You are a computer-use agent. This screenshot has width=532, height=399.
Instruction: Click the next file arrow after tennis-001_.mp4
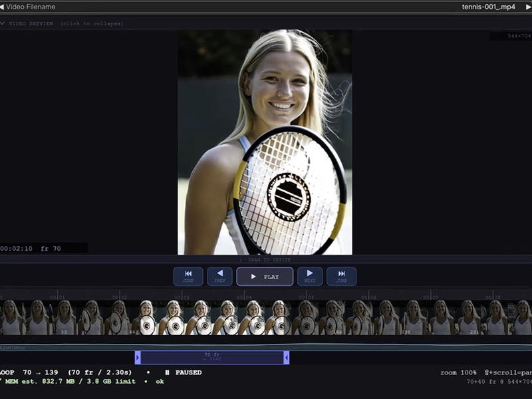coord(529,7)
